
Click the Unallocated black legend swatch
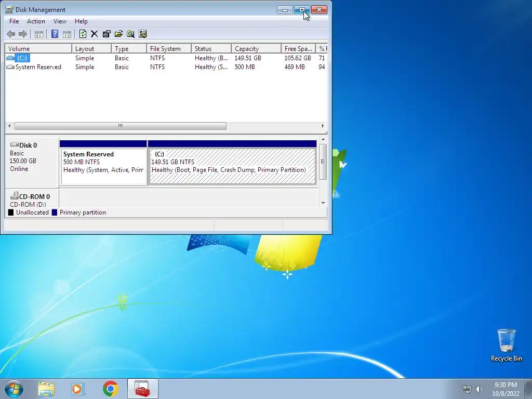11,212
